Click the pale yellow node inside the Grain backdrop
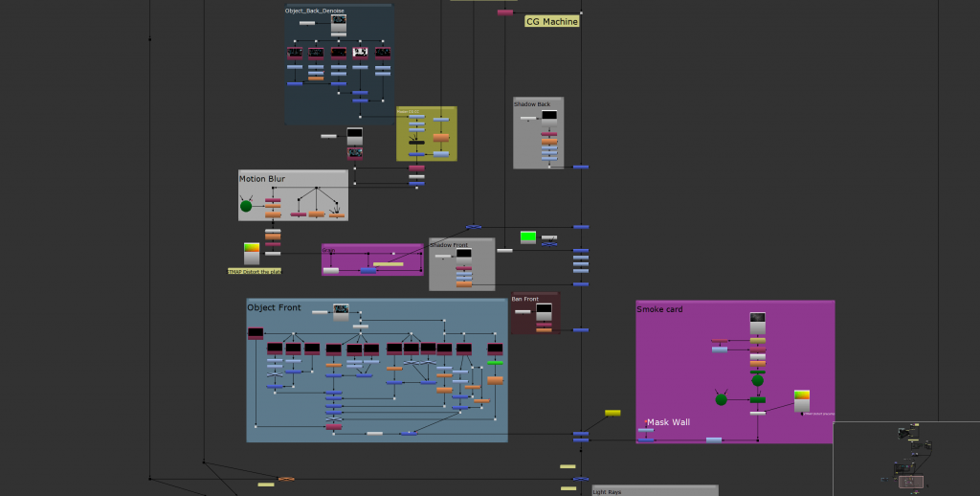 (389, 264)
